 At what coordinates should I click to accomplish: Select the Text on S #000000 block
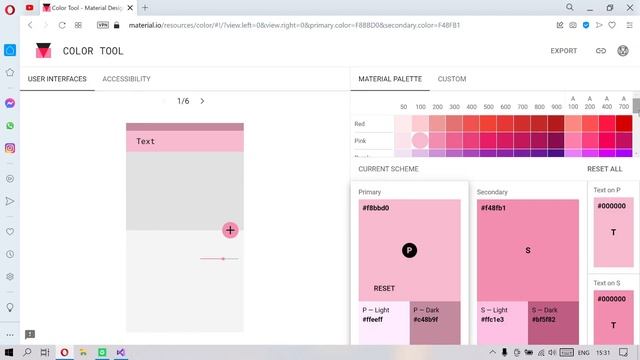point(613,318)
